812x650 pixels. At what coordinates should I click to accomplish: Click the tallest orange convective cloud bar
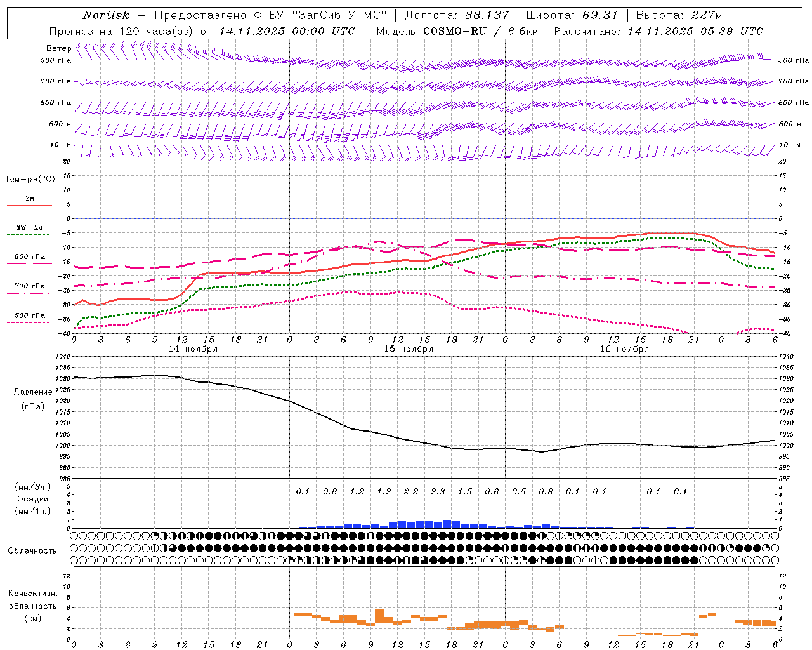click(x=379, y=616)
